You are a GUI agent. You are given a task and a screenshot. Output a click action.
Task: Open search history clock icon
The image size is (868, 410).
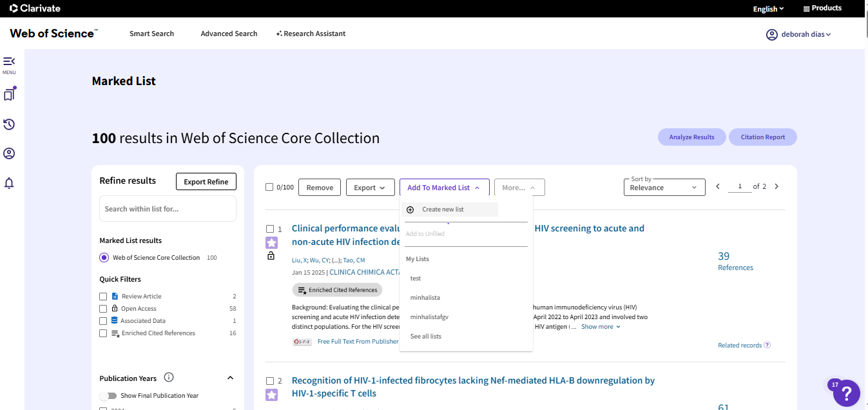[x=9, y=124]
